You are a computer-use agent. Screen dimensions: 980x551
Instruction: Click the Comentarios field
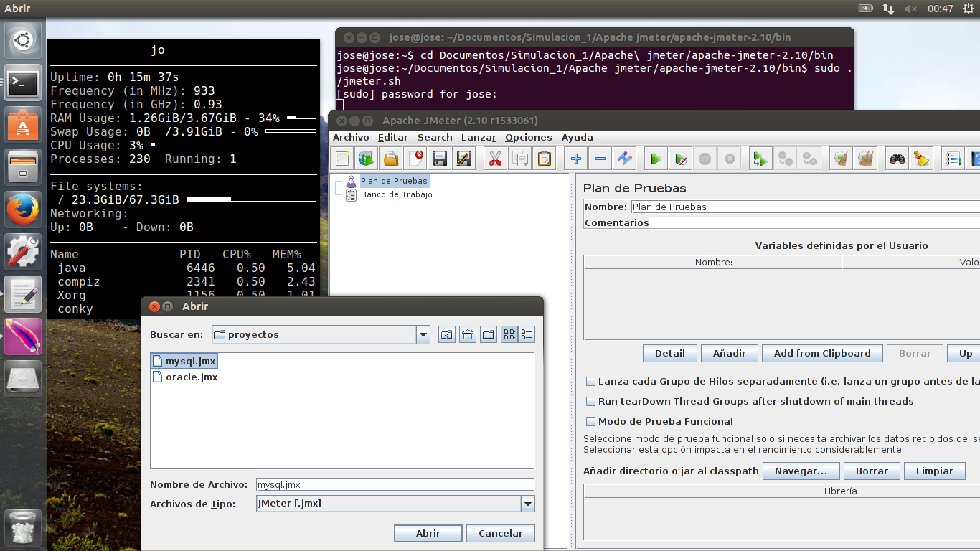coord(816,222)
